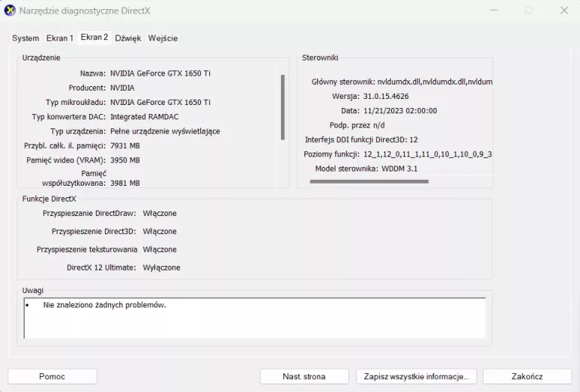The height and width of the screenshot is (392, 580).
Task: Click the Producent value NVIDIA
Action: pyautogui.click(x=122, y=88)
